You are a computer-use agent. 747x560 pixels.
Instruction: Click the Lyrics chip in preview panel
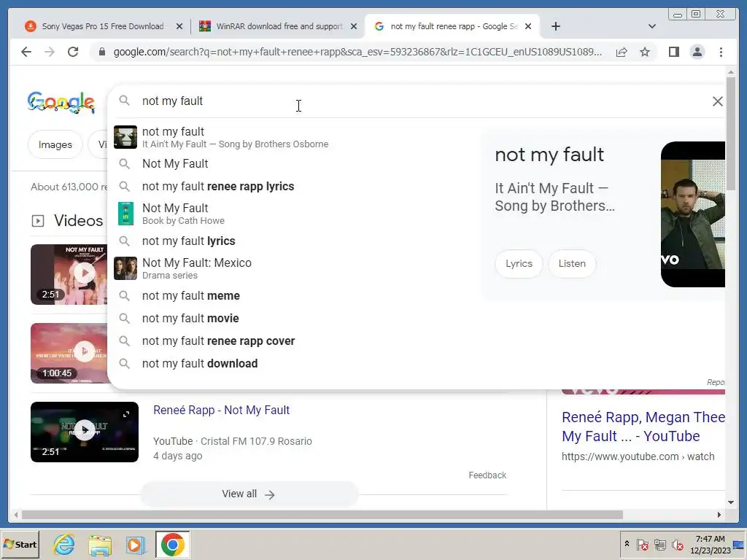coord(519,264)
